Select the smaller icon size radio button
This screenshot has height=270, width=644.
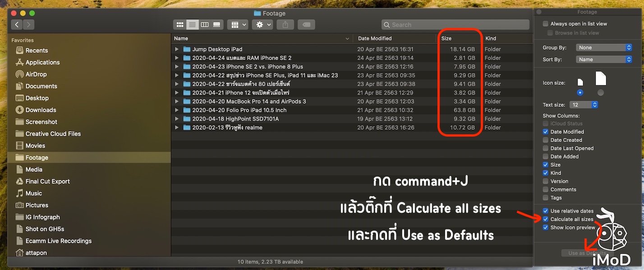pyautogui.click(x=580, y=92)
